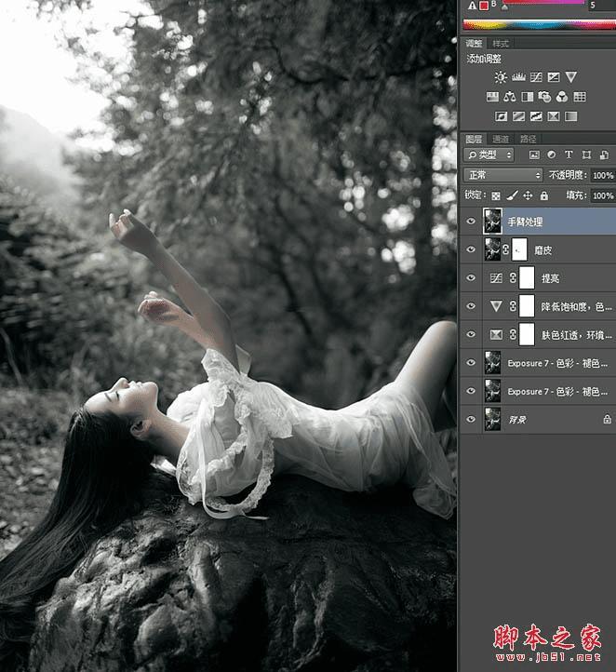Add a Color Balance adjustment (scales icon)

coord(510,97)
